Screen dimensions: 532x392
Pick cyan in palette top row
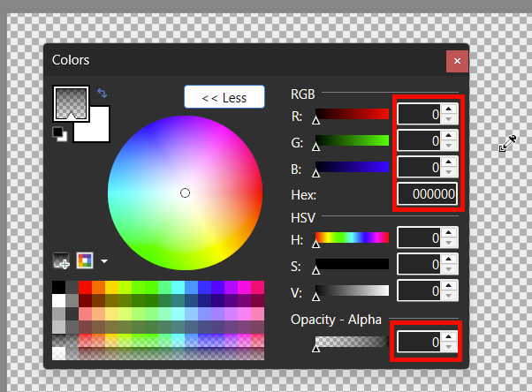click(x=179, y=287)
